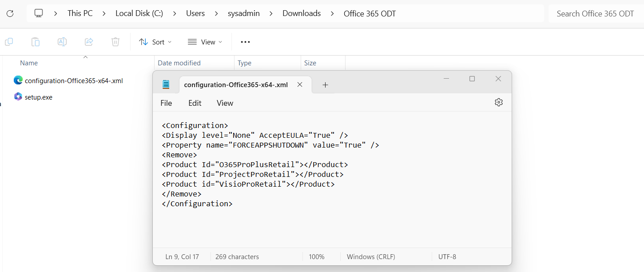Click the Share icon in the toolbar
The image size is (644, 272).
pos(88,41)
